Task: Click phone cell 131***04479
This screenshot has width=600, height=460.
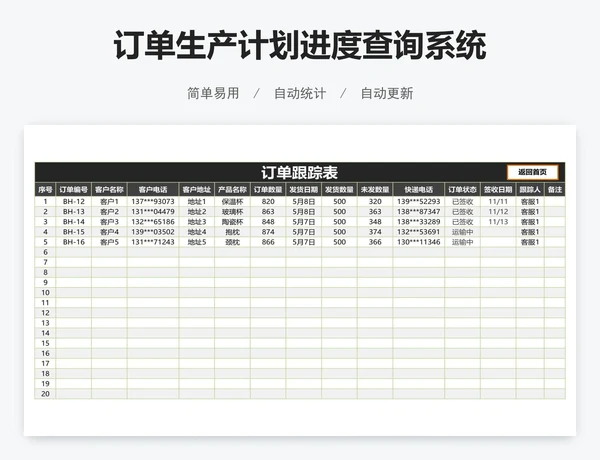Action: coord(153,212)
